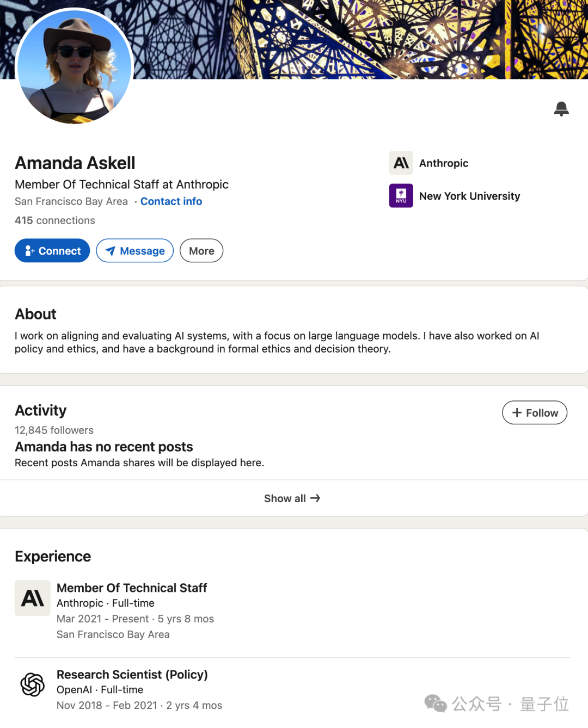
Task: Click the colorful profile banner image
Action: tap(359, 39)
